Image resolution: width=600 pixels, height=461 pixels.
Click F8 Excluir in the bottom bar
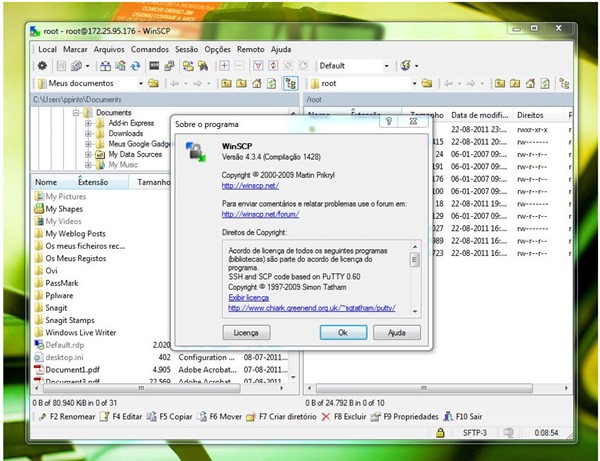pyautogui.click(x=344, y=417)
